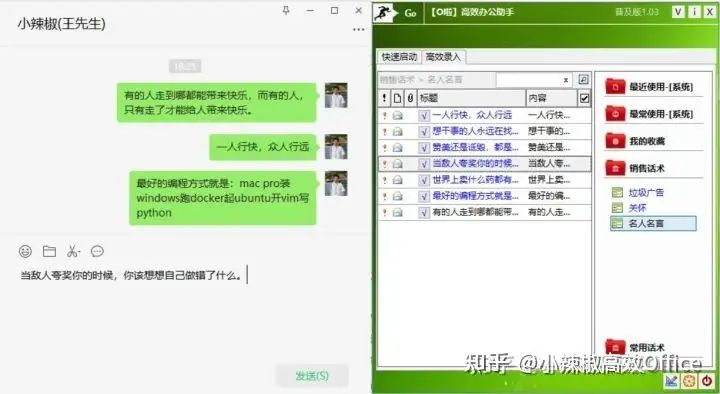Screen dimensions: 720x394
Task: Toggle checkbox for 最好的编程方式就是 row
Action: point(424,196)
